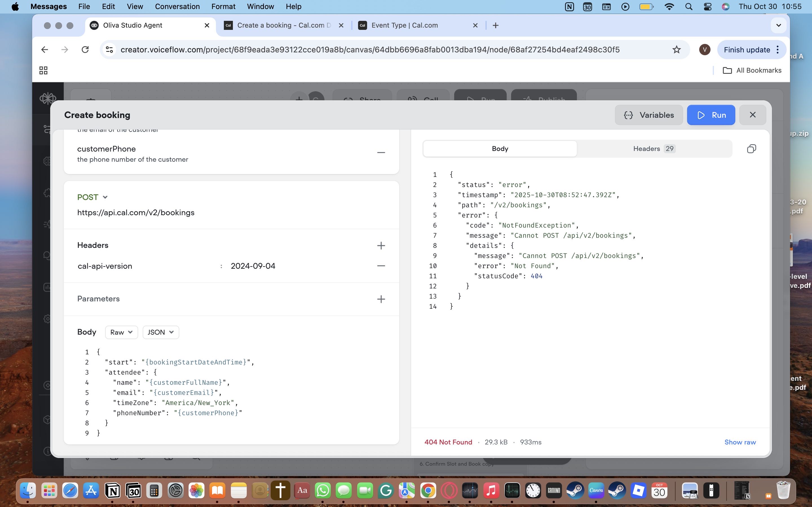Edit the API request URL field

pos(136,213)
